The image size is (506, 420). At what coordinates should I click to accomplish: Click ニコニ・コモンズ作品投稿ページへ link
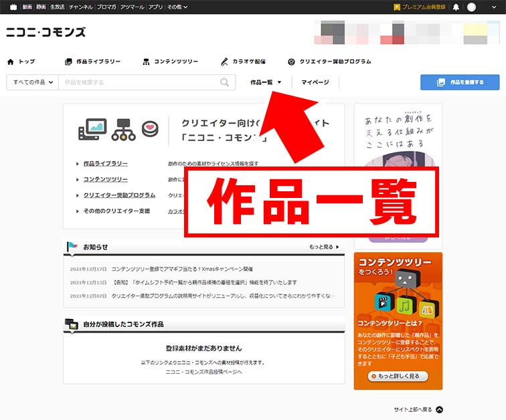(x=203, y=372)
